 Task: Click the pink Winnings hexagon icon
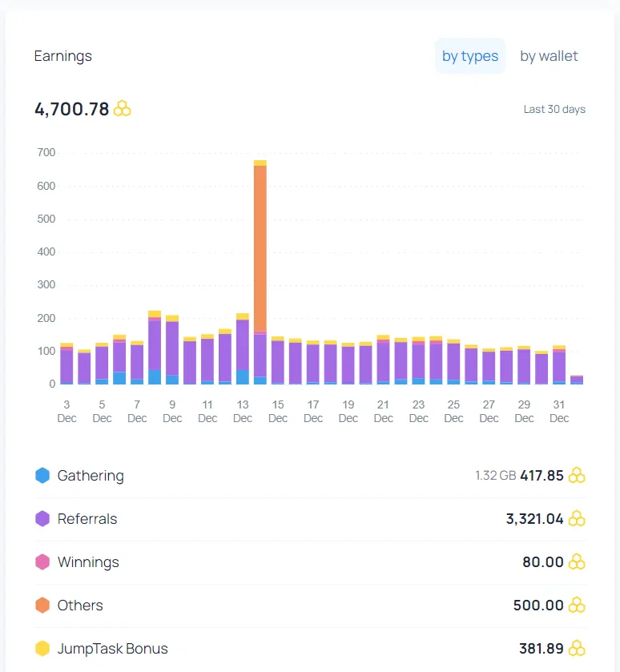(42, 561)
